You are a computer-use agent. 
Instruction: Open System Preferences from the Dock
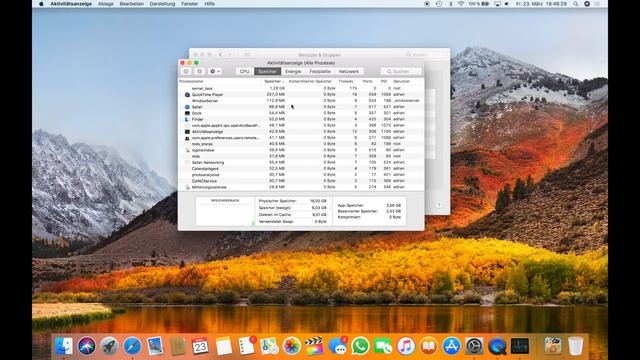pyautogui.click(x=474, y=346)
